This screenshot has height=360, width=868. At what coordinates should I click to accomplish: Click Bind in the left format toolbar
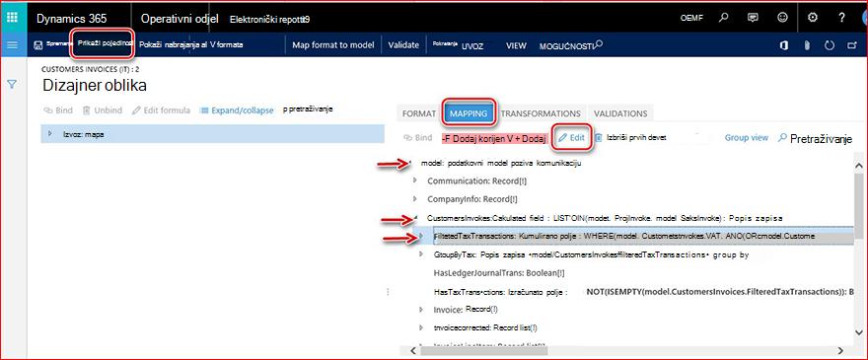(x=58, y=110)
